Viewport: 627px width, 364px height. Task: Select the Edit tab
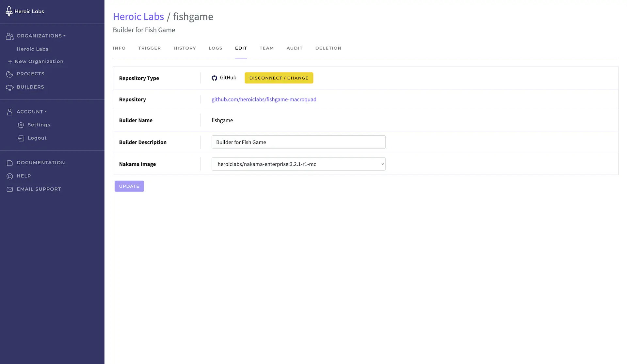(x=241, y=48)
